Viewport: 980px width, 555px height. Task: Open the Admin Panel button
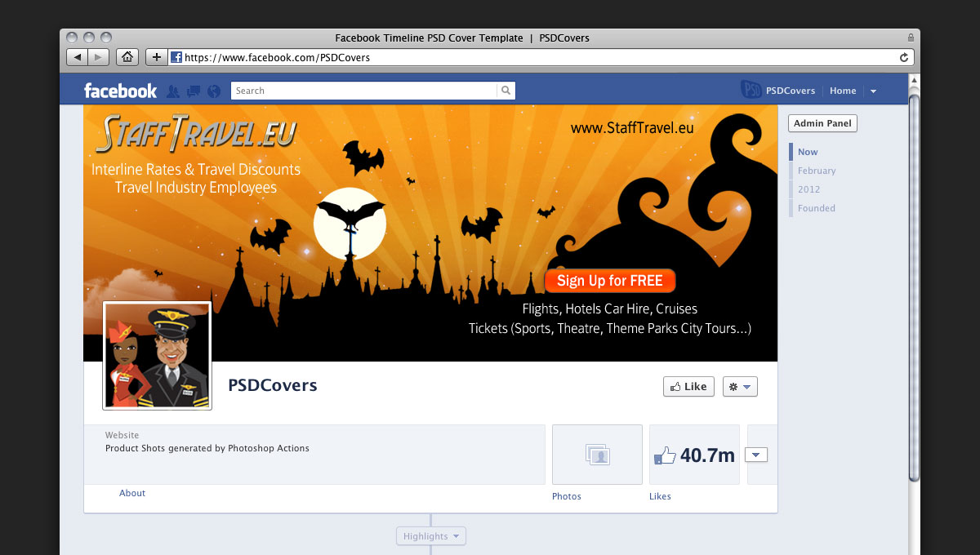click(822, 123)
